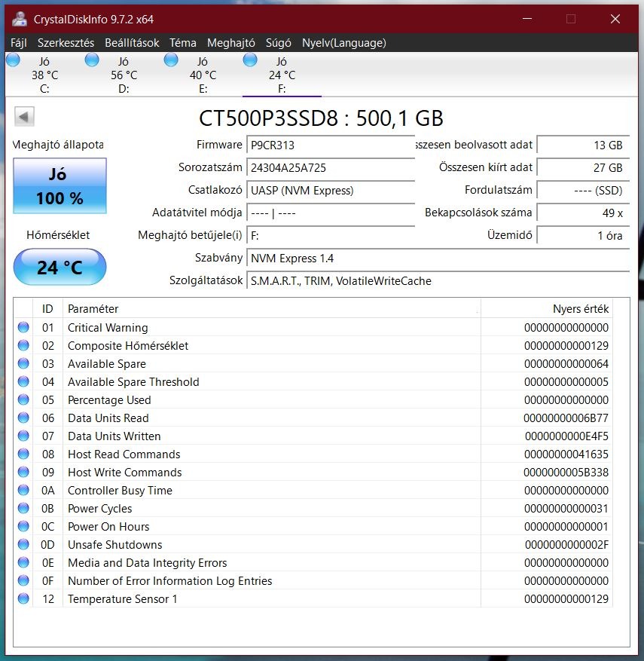Open the Beállítások menu
This screenshot has height=661, width=644.
point(132,42)
